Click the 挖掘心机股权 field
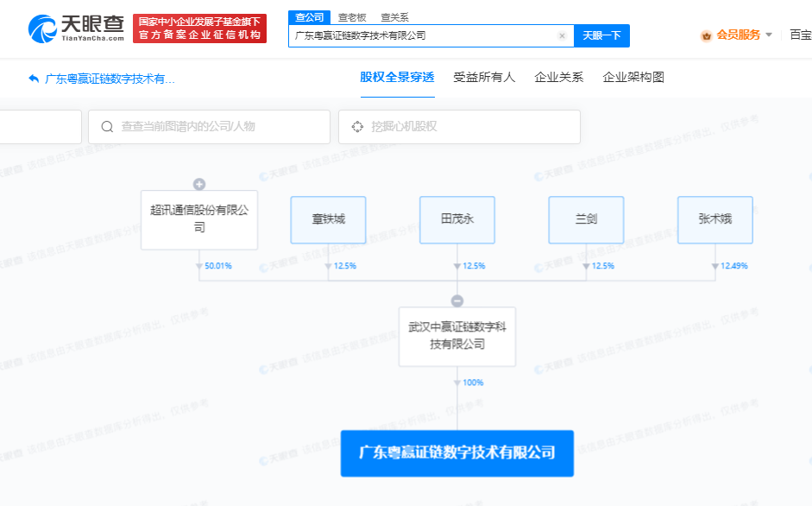 tap(459, 126)
